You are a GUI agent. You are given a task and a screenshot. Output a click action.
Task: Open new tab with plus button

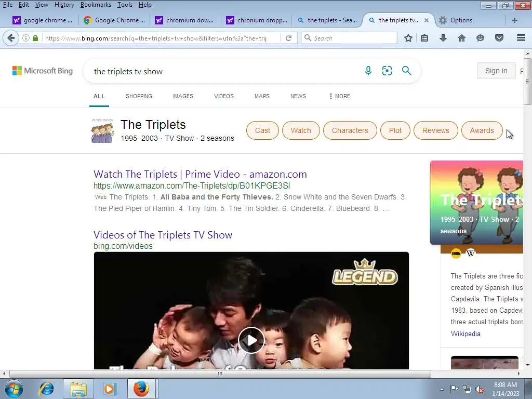[x=515, y=20]
